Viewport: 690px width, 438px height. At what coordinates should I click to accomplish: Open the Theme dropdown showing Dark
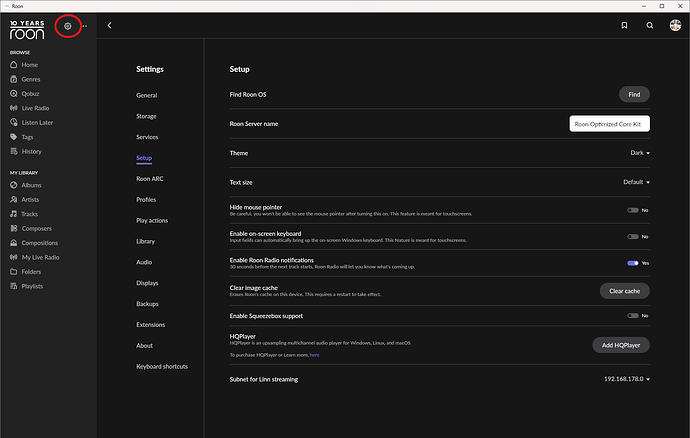click(640, 153)
